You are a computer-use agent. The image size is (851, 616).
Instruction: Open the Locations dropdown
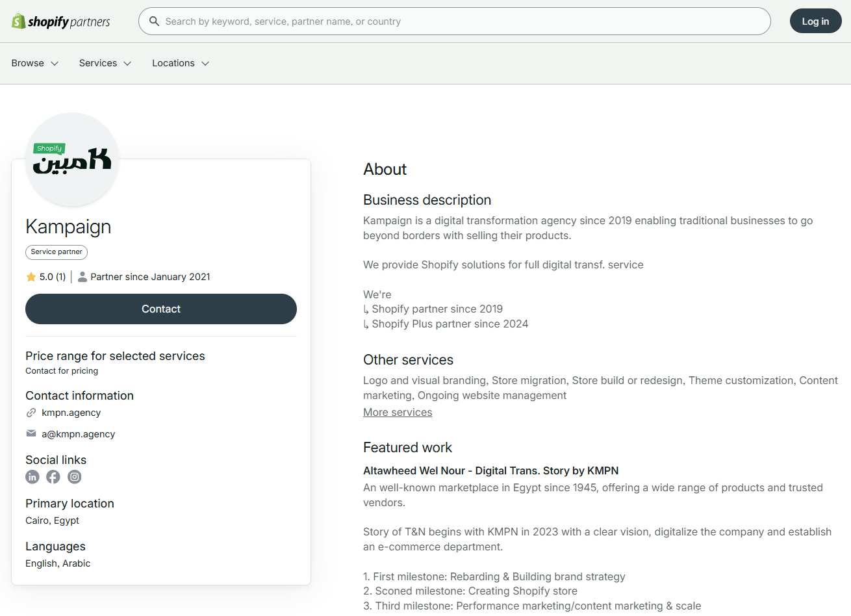tap(181, 63)
